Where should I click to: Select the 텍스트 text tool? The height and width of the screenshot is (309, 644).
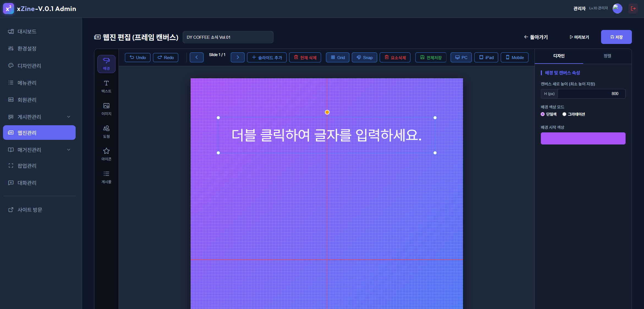(106, 87)
